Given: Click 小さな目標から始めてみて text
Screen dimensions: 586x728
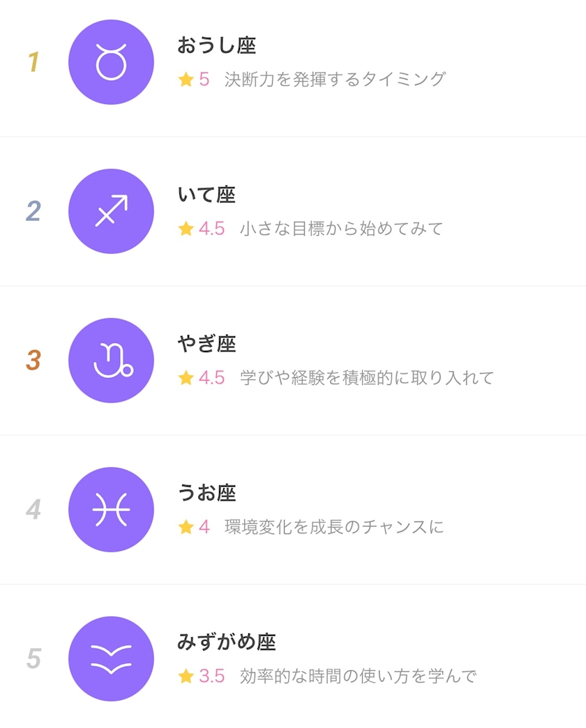Looking at the screenshot, I should 342,229.
